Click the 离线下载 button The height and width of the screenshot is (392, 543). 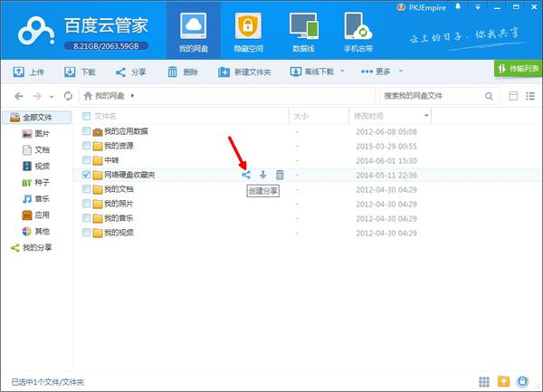311,72
